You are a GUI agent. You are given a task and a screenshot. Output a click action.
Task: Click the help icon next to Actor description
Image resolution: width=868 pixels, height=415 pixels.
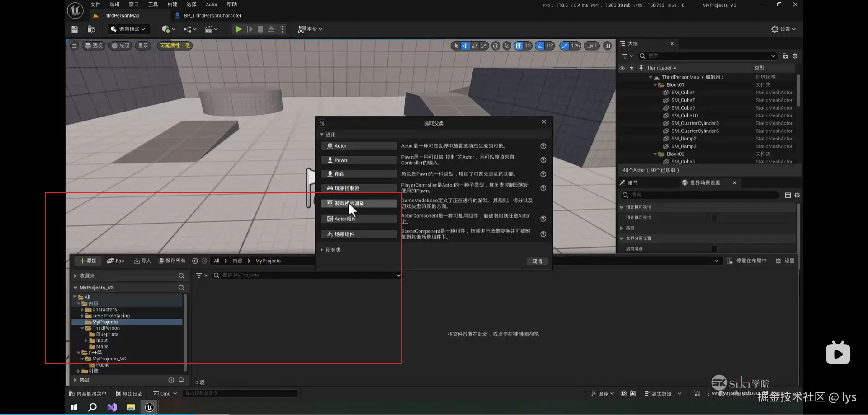(x=543, y=146)
